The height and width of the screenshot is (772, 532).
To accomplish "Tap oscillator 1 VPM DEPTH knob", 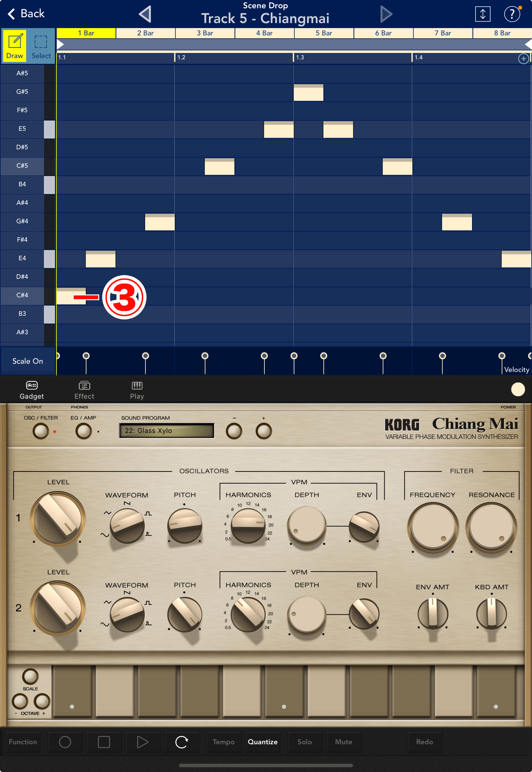I will [307, 525].
